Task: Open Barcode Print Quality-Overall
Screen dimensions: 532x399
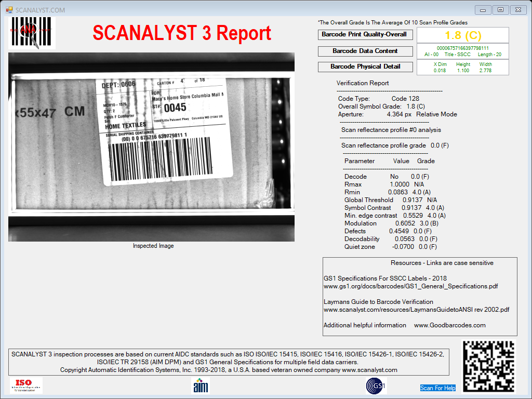Action: [x=365, y=35]
